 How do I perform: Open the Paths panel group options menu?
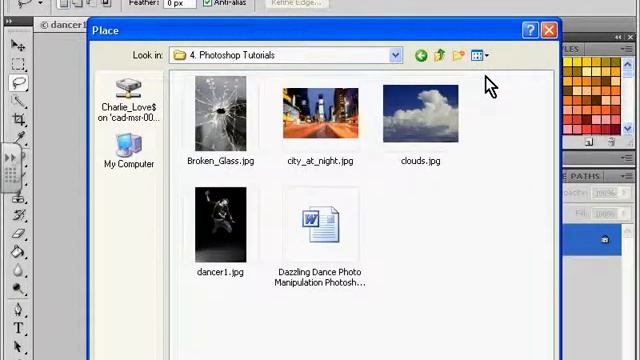tap(626, 176)
